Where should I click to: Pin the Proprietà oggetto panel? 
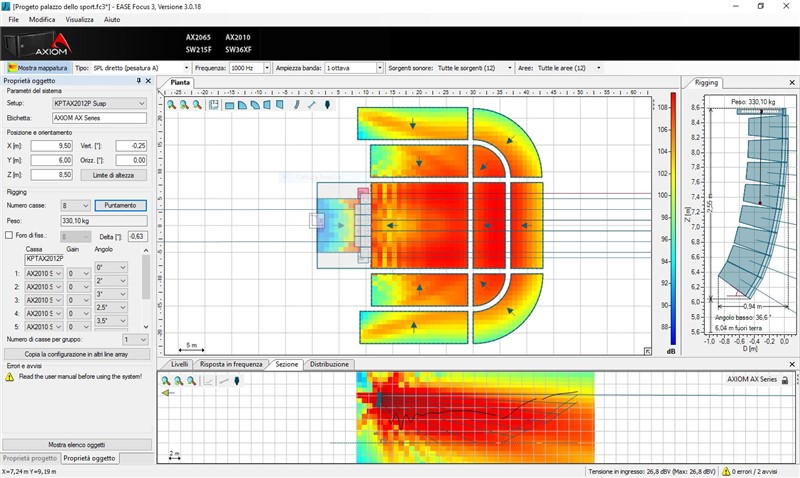139,81
